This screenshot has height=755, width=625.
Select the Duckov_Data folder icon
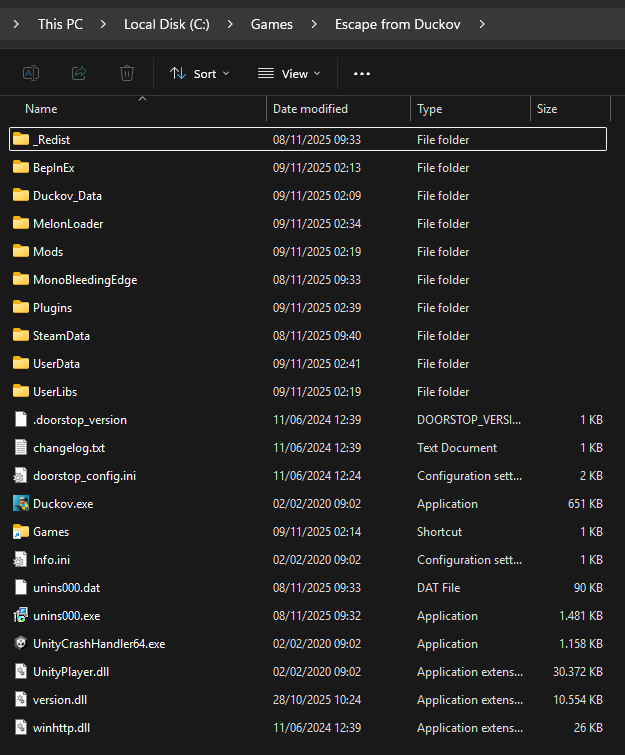coord(21,195)
